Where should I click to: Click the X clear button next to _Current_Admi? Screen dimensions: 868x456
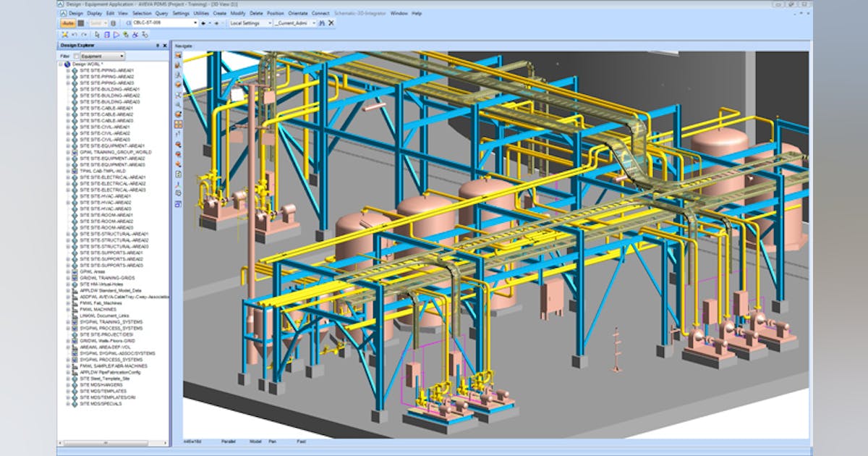pyautogui.click(x=331, y=23)
